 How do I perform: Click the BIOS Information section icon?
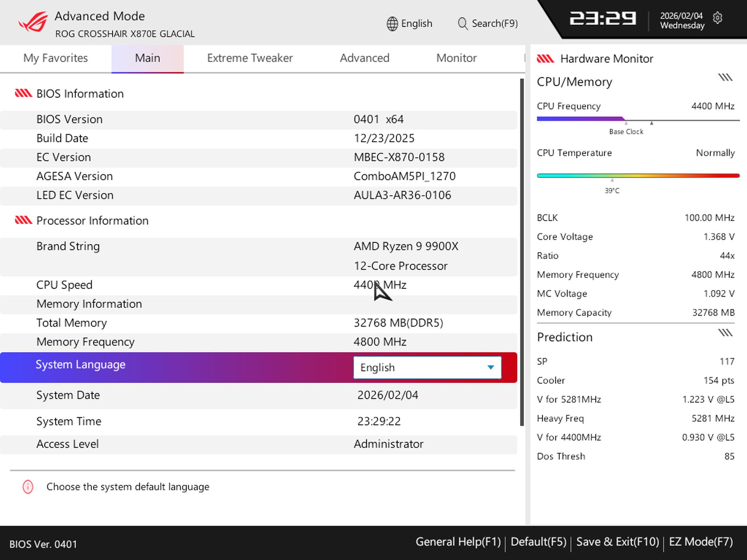pyautogui.click(x=23, y=93)
